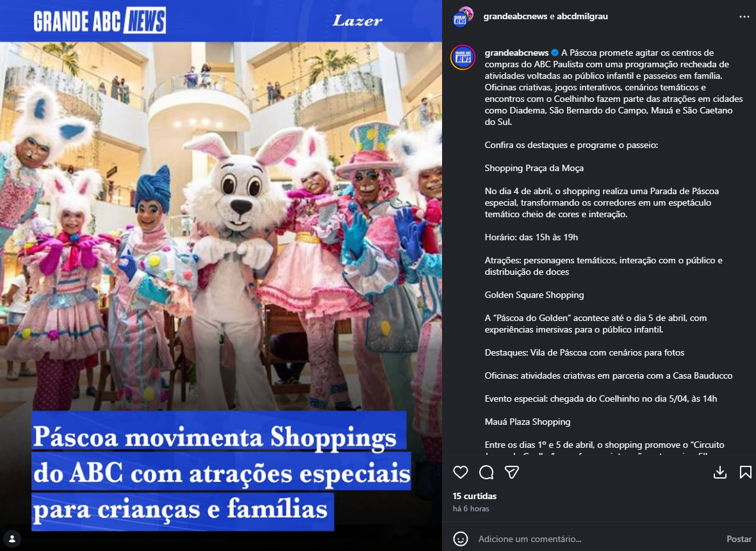Click the 'há 6 horas' timestamp

click(470, 509)
